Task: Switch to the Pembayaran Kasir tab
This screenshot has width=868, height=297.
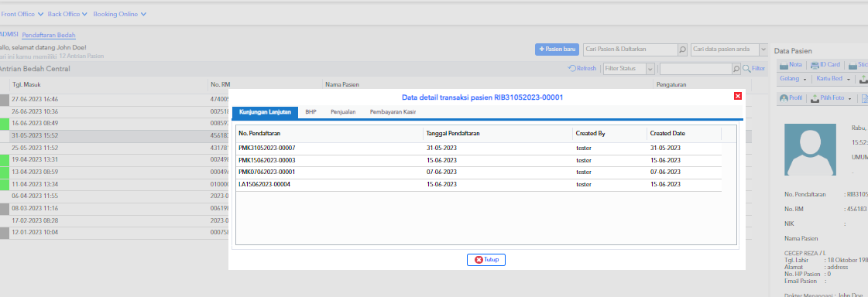Action: pyautogui.click(x=393, y=112)
